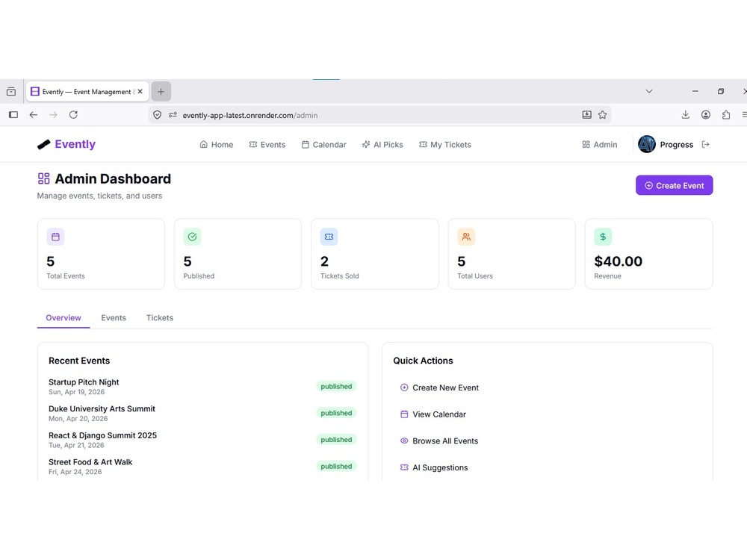Click the install app icon in address bar
747x560 pixels.
pos(587,115)
